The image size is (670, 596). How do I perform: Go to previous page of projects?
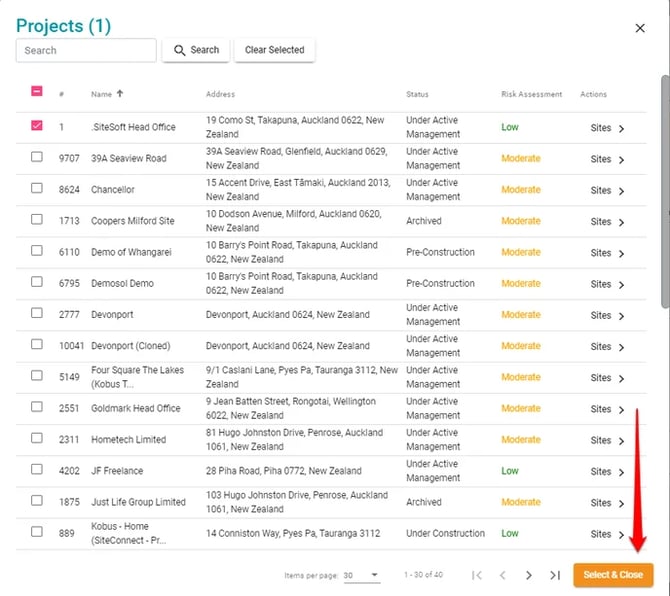503,575
